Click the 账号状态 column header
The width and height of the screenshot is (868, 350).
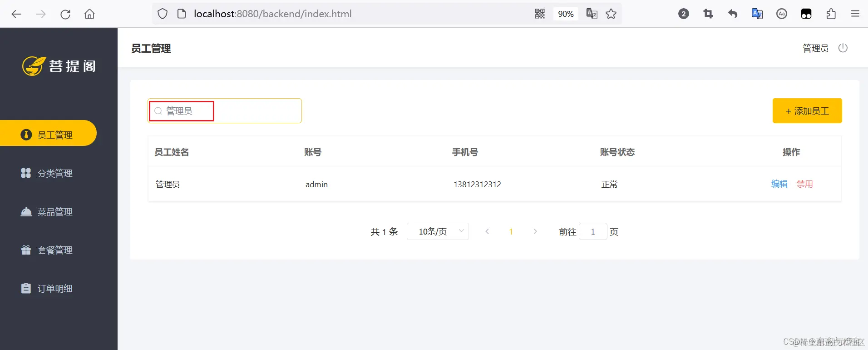(x=617, y=152)
